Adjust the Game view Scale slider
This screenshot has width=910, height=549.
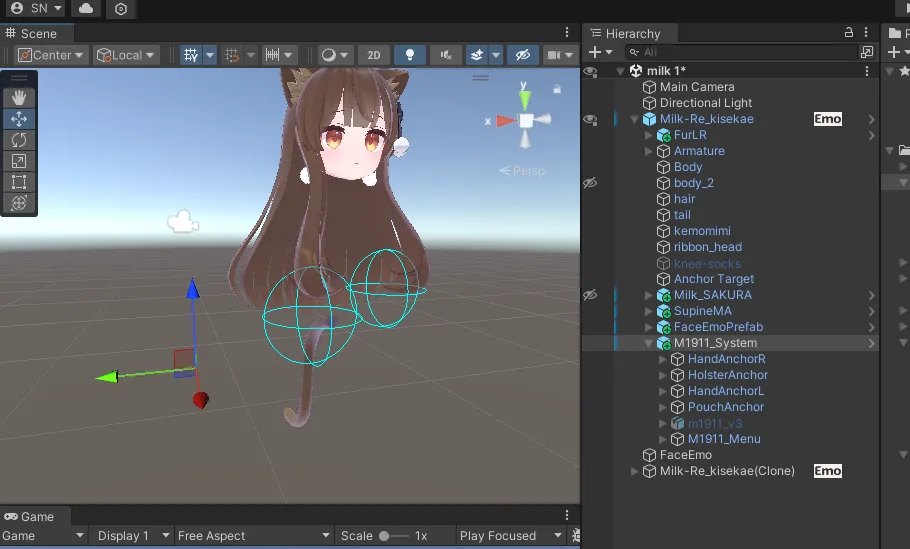coord(394,536)
